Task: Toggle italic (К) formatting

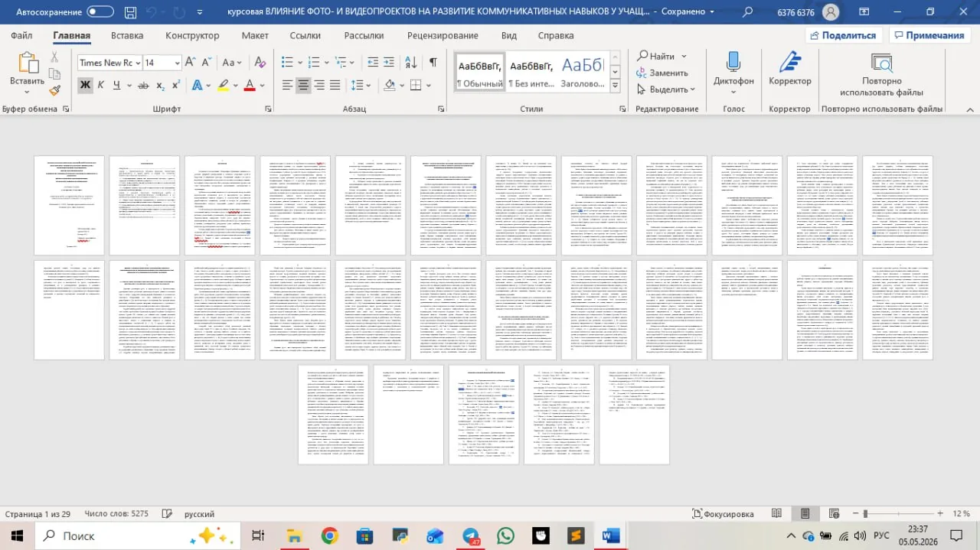Action: 100,85
